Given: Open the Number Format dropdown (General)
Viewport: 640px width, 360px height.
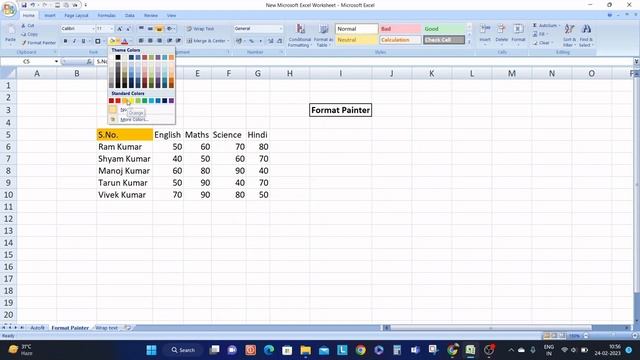Looking at the screenshot, I should pyautogui.click(x=280, y=29).
